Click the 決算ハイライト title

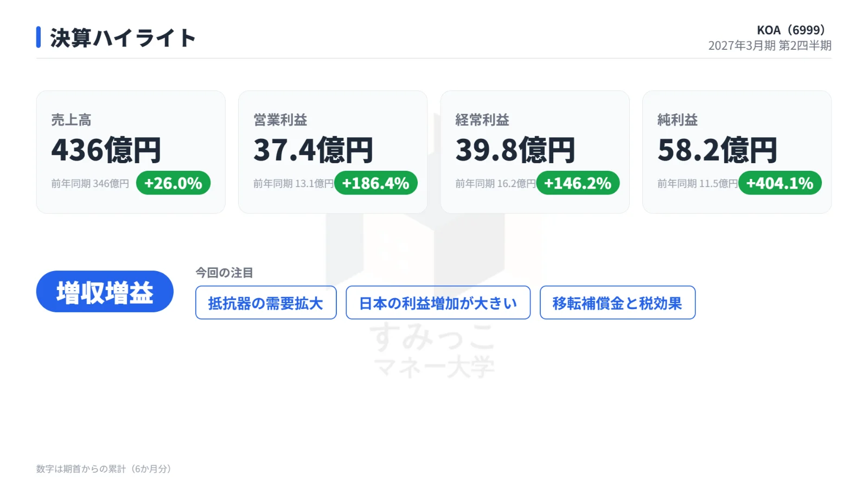pyautogui.click(x=123, y=38)
